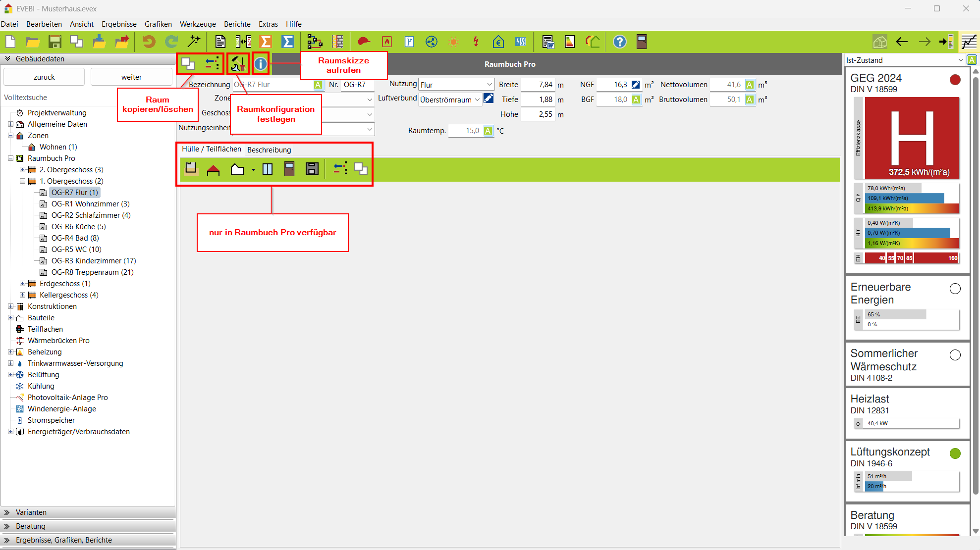The height and width of the screenshot is (550, 980).
Task: Toggle Erneuerbare Energien status circle
Action: pyautogui.click(x=955, y=289)
